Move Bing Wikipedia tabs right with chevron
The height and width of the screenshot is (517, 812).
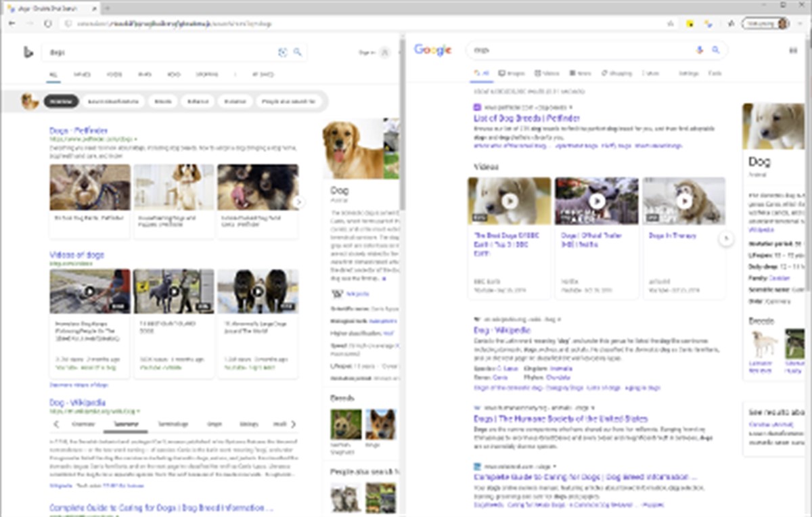(x=293, y=424)
